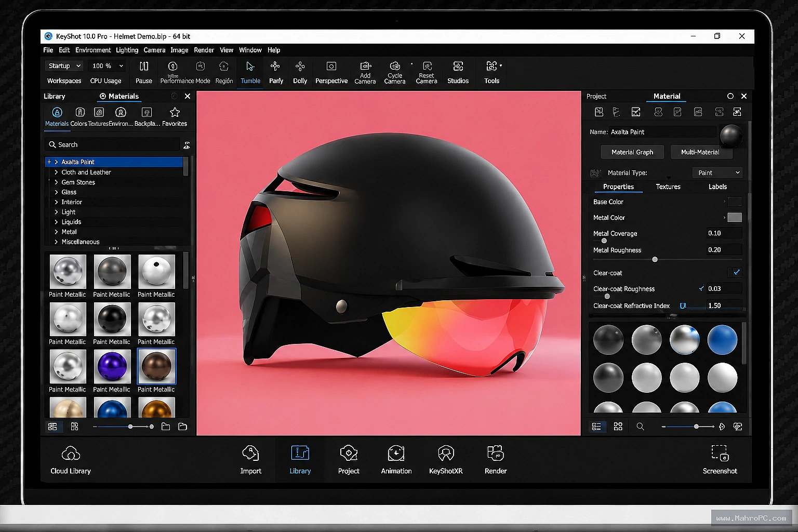The width and height of the screenshot is (798, 532).
Task: Click the Add Camera icon
Action: click(366, 66)
